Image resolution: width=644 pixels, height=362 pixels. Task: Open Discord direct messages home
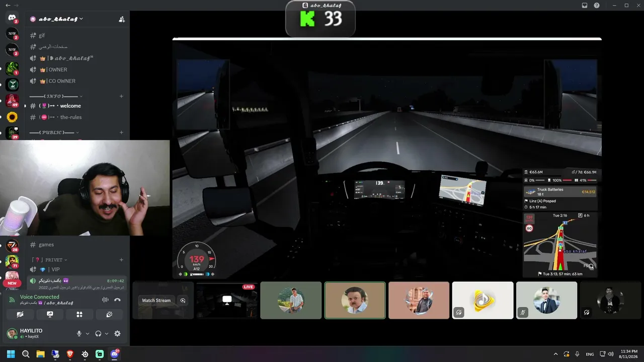click(12, 18)
